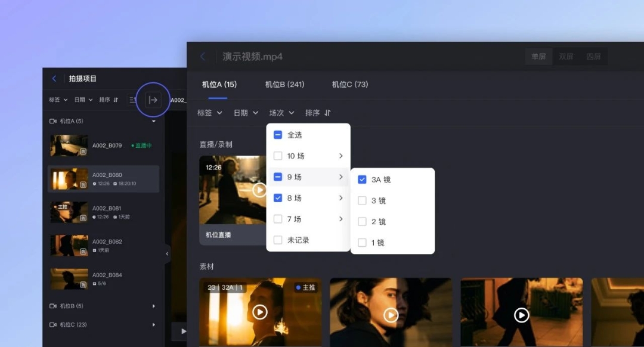Open the 标签 dropdown in the 拍摄项目 panel
Screen dimensions: 644x347
click(x=58, y=100)
